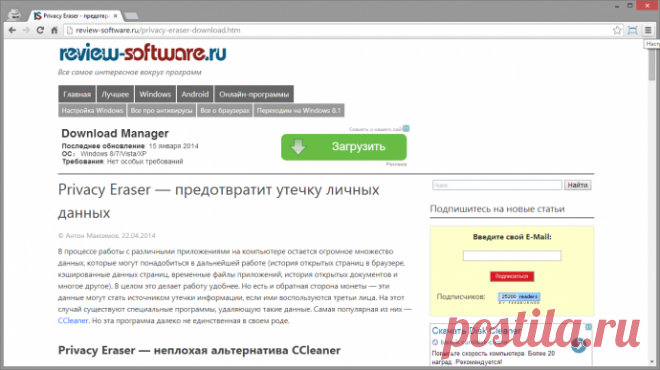Viewport: 660px width, 370px height.
Task: Click the browser address bar
Action: pyautogui.click(x=337, y=30)
